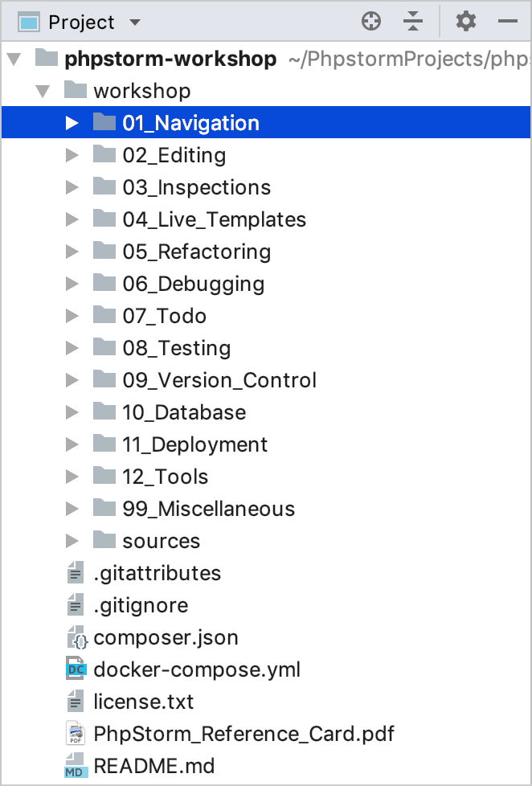
Task: Click the Select Opened File crosshair icon
Action: [371, 22]
